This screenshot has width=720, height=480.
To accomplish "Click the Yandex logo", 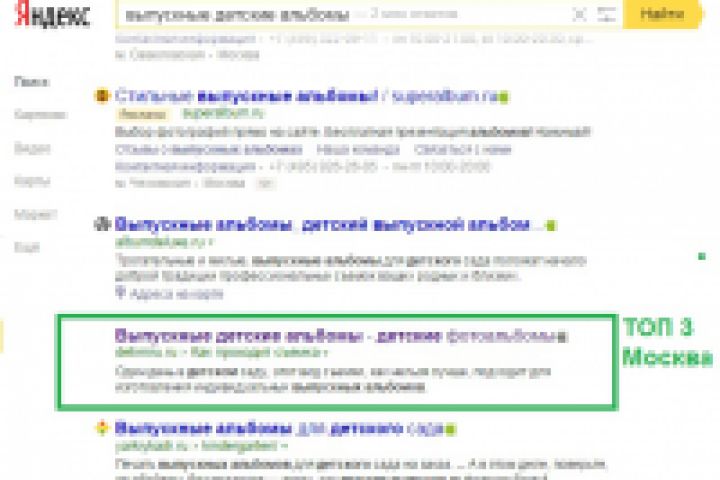I will pyautogui.click(x=51, y=15).
